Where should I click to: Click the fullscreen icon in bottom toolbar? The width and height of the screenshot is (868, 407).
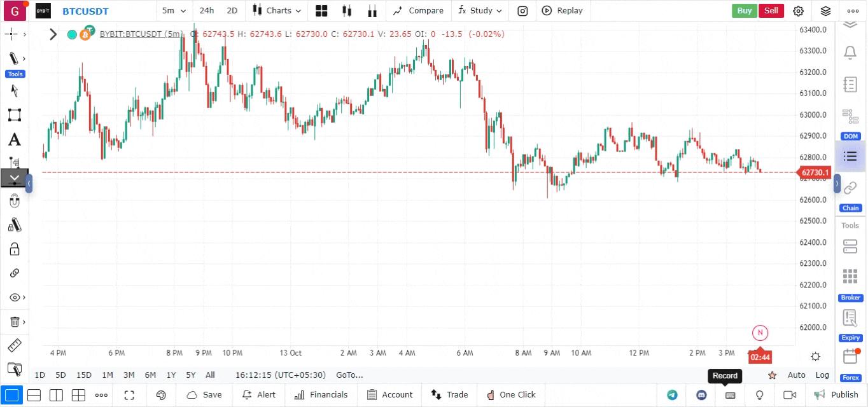(x=129, y=395)
